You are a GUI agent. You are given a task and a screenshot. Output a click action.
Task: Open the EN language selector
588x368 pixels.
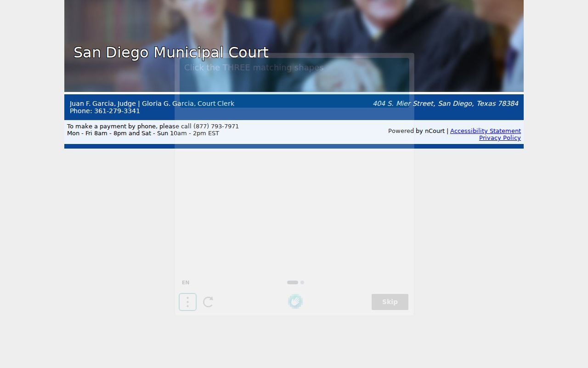point(186,282)
